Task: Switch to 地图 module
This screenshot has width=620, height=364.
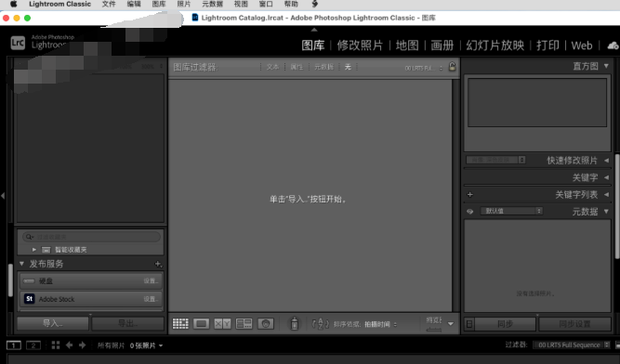Action: [407, 45]
